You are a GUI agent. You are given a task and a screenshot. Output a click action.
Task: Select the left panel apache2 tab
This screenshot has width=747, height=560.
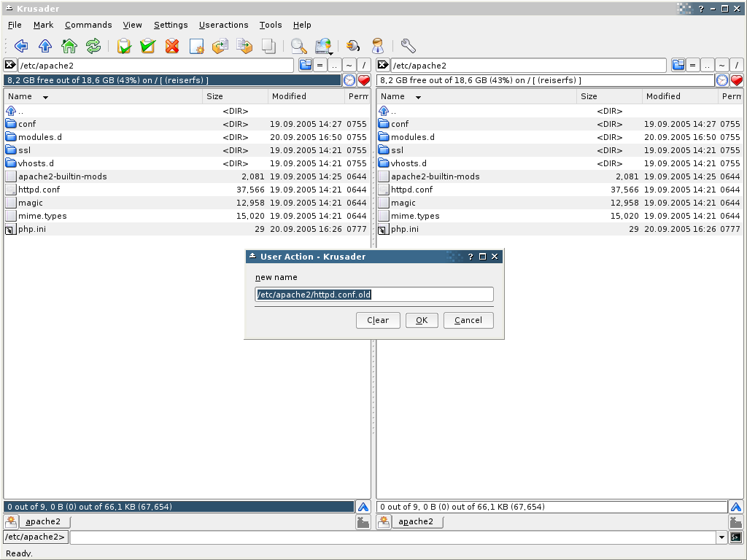(43, 521)
